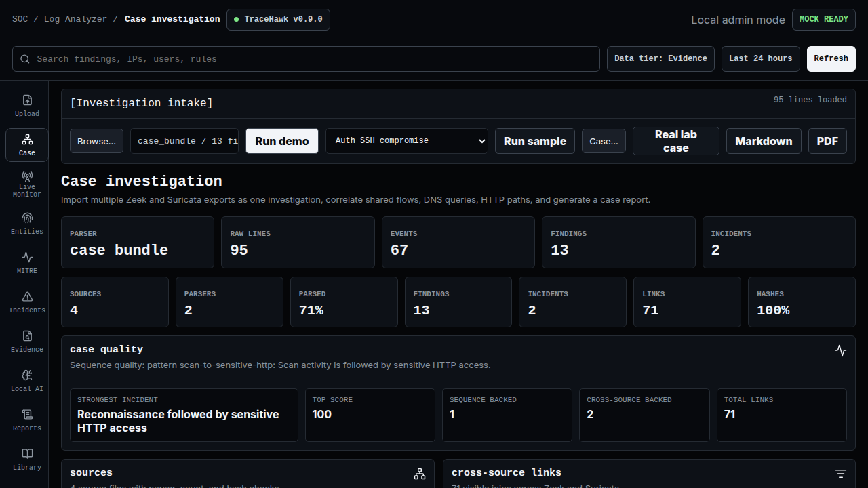Click the Refresh button
Image resolution: width=868 pixels, height=488 pixels.
click(831, 59)
